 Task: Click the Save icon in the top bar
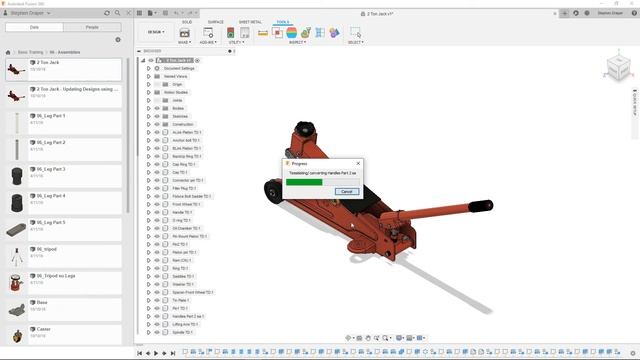click(x=165, y=13)
